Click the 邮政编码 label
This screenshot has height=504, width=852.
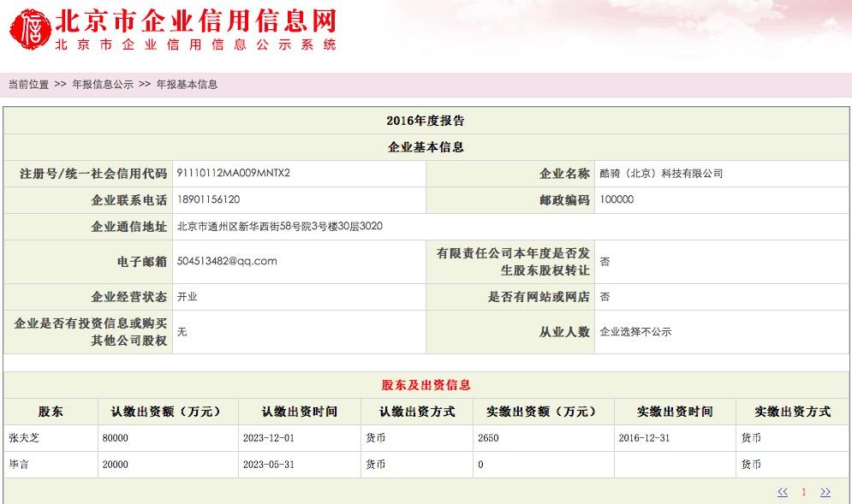pos(564,200)
